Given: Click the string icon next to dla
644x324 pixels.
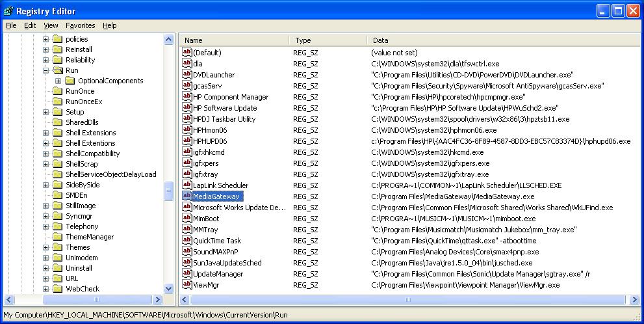Looking at the screenshot, I should coord(187,63).
